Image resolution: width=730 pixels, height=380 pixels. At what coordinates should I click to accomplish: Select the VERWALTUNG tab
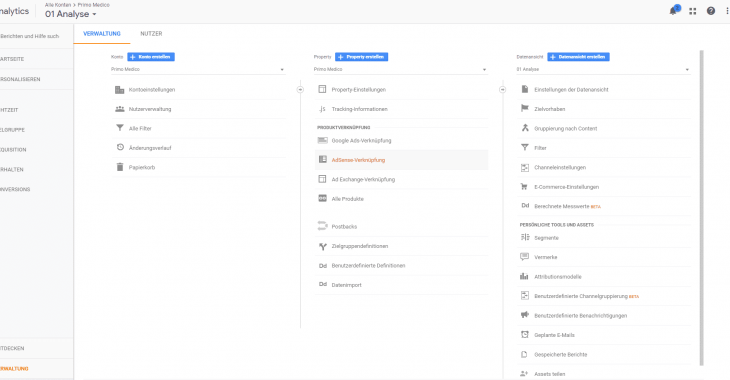click(x=101, y=34)
